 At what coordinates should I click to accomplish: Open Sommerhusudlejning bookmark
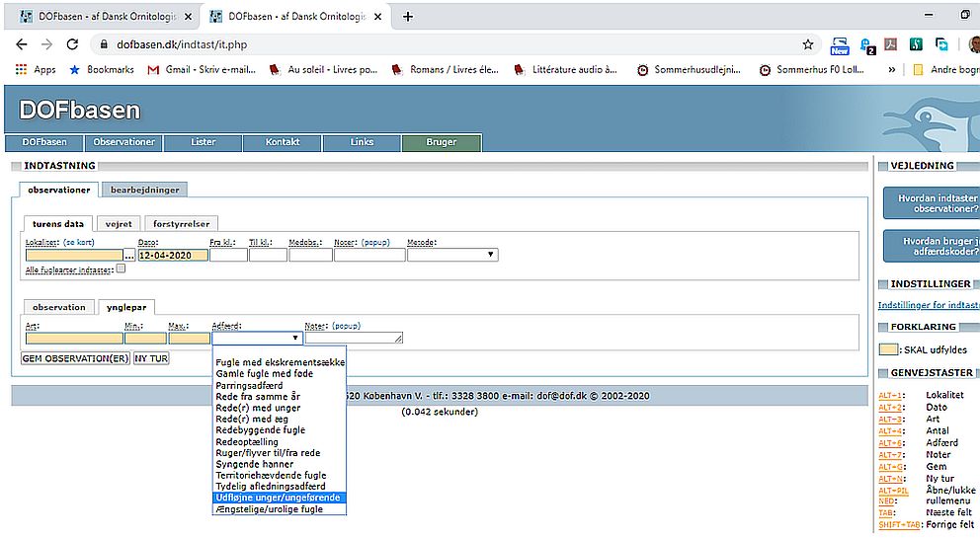[689, 69]
